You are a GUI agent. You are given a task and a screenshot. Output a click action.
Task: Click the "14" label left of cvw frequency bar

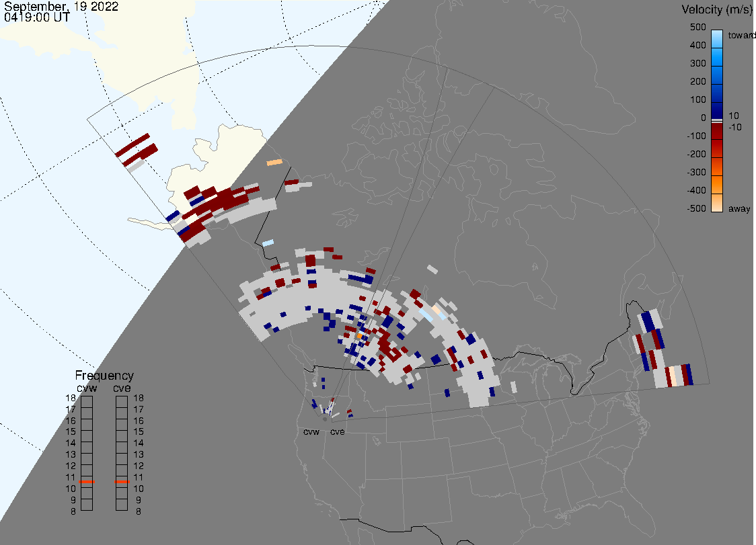point(71,443)
